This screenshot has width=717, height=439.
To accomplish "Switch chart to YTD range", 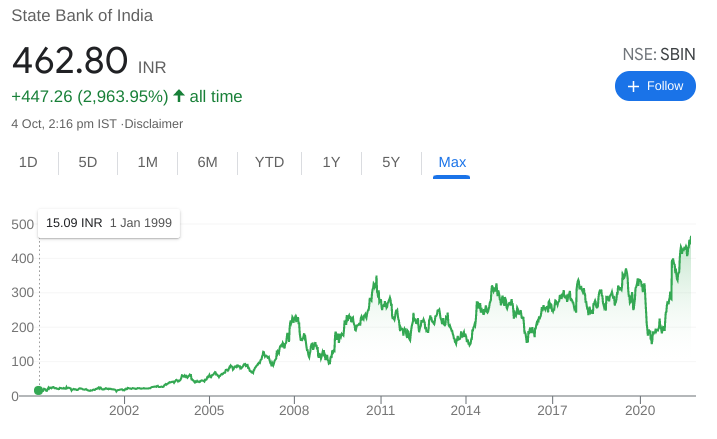I will click(x=270, y=162).
